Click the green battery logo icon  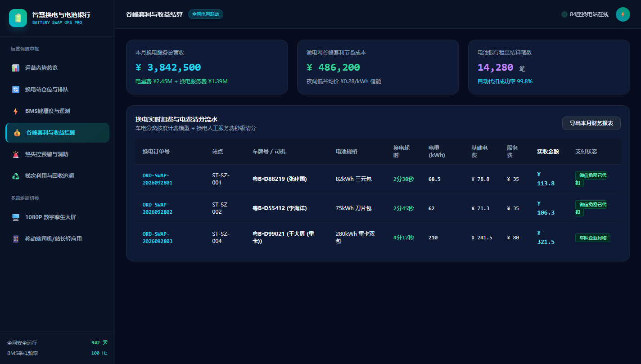click(18, 18)
